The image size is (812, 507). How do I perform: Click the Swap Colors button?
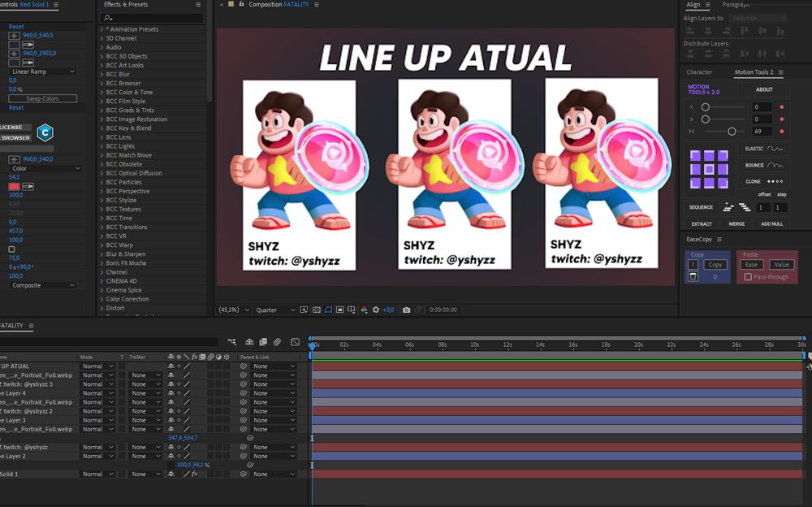coord(42,98)
